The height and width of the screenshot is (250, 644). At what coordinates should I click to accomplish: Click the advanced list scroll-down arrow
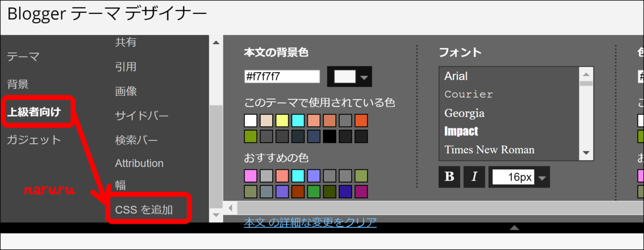pyautogui.click(x=216, y=215)
